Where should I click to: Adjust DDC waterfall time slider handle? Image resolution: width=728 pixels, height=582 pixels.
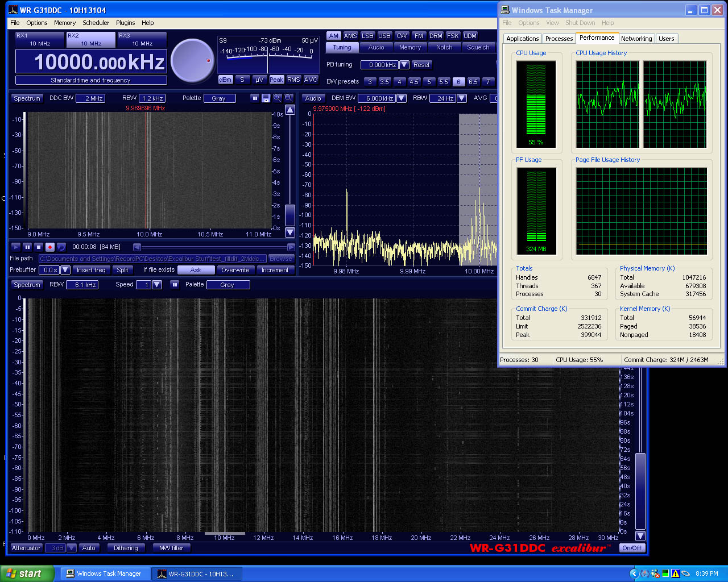(x=290, y=215)
